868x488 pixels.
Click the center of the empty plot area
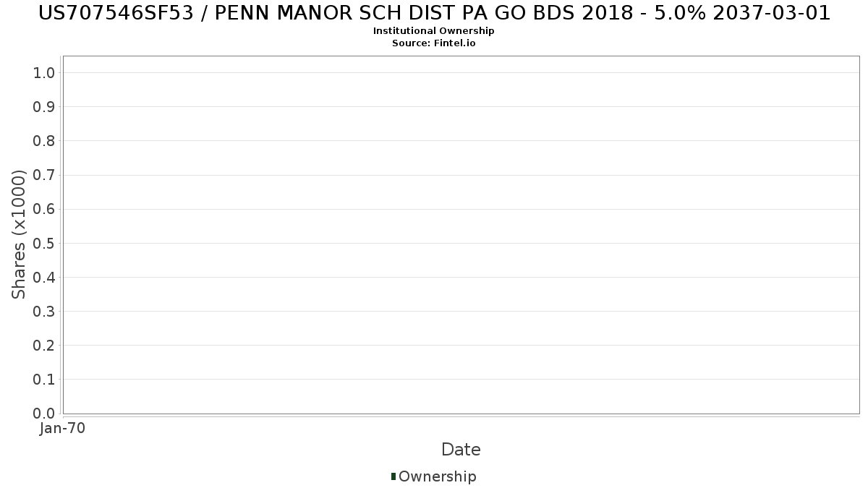(x=461, y=234)
